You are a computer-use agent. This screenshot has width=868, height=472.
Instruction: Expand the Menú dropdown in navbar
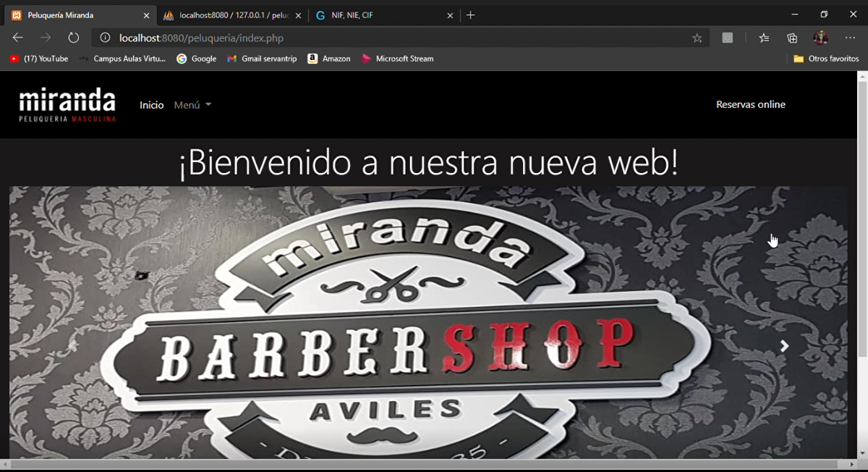[x=192, y=105]
